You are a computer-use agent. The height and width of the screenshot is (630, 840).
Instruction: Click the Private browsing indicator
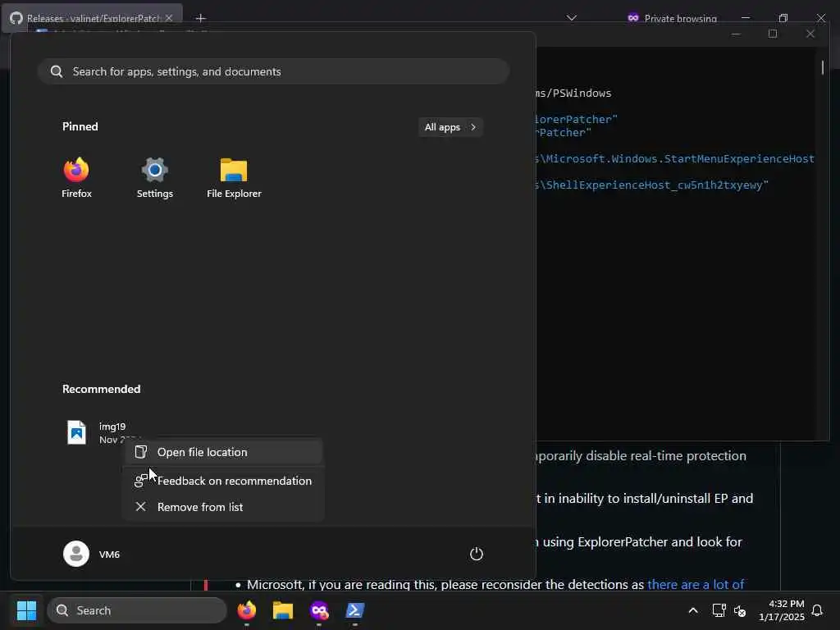coord(672,18)
